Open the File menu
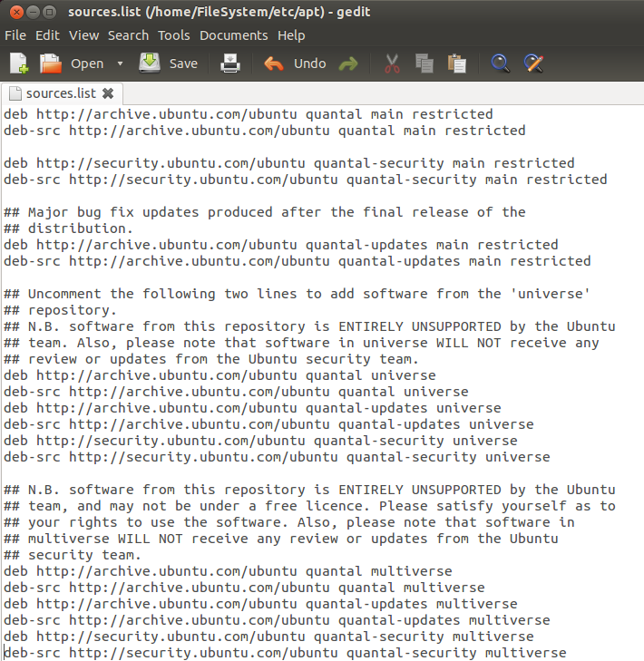Image resolution: width=644 pixels, height=661 pixels. click(15, 35)
